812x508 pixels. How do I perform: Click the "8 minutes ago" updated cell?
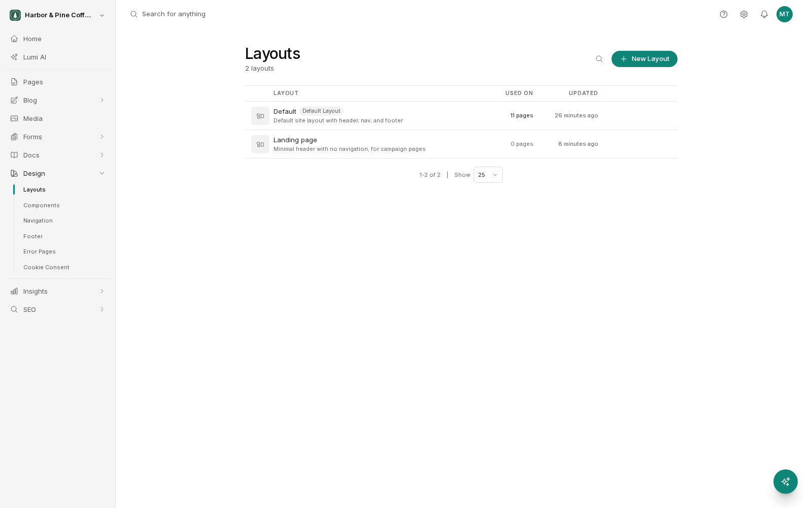coord(578,144)
